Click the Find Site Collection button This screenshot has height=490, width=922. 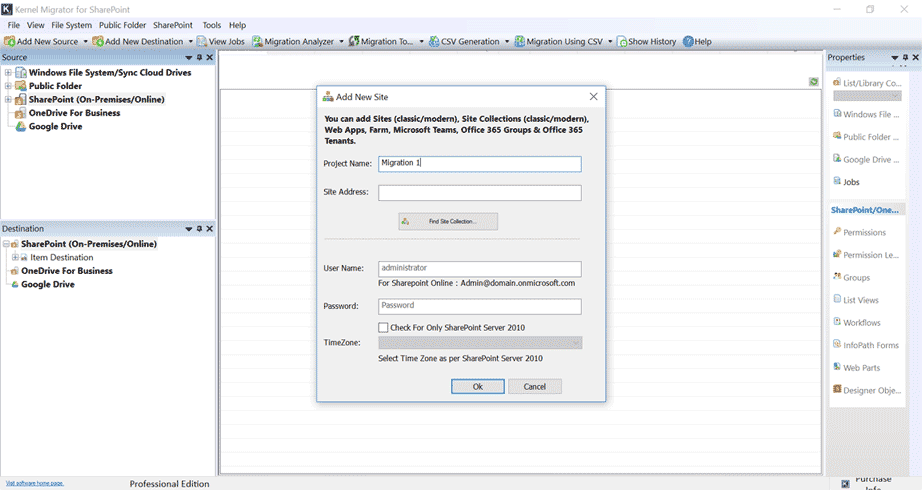click(x=448, y=221)
